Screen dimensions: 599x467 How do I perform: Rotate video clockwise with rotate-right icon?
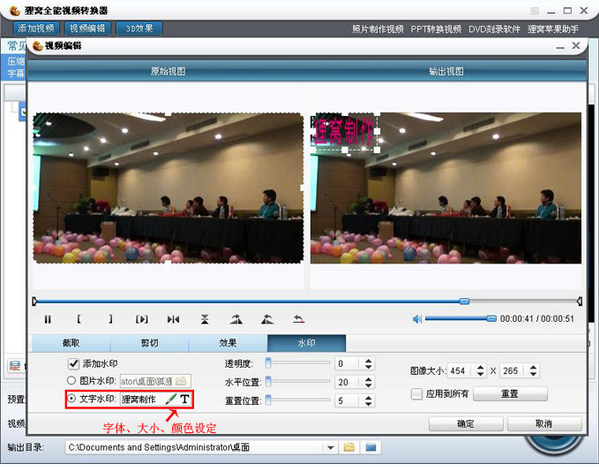click(x=236, y=319)
